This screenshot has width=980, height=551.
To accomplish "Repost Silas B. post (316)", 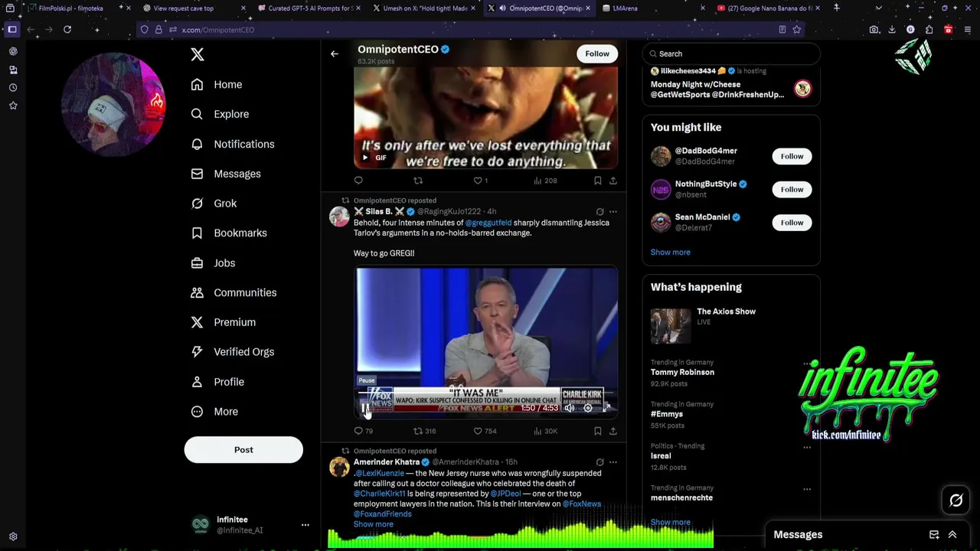I will click(x=425, y=431).
